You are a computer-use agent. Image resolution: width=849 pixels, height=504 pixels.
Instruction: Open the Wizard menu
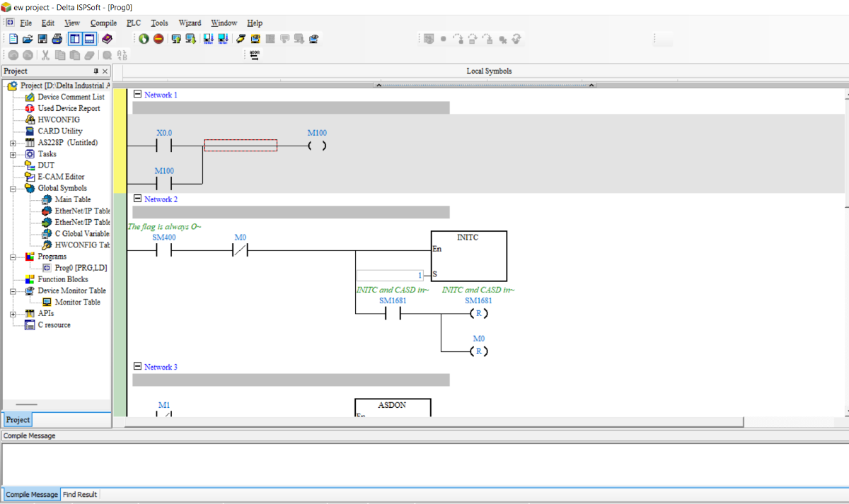coord(190,23)
